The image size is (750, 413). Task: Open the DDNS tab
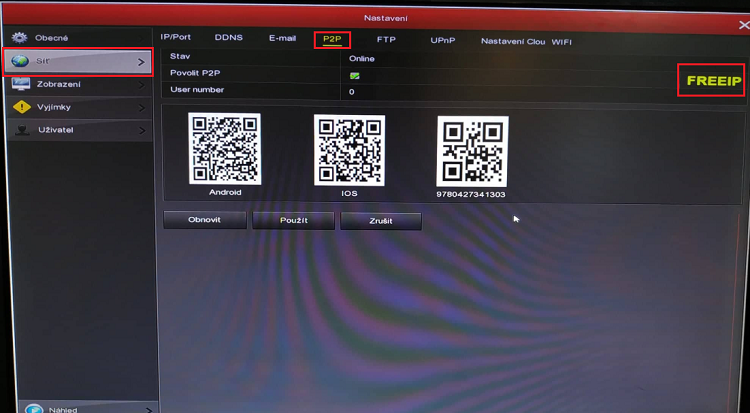tap(229, 38)
